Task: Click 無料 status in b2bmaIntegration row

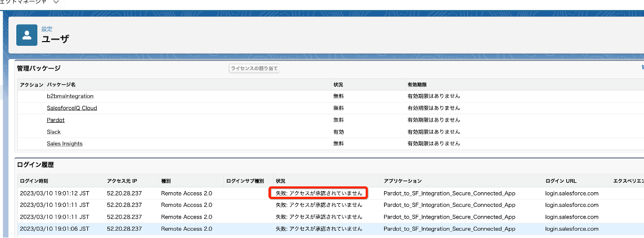Action: pyautogui.click(x=338, y=96)
